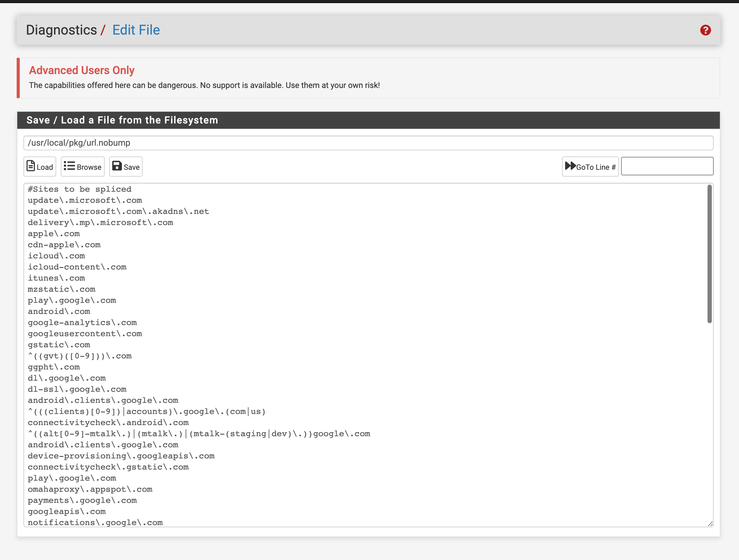Click the text area resize handle corner
Viewport: 739px width, 560px height.
coord(710,524)
